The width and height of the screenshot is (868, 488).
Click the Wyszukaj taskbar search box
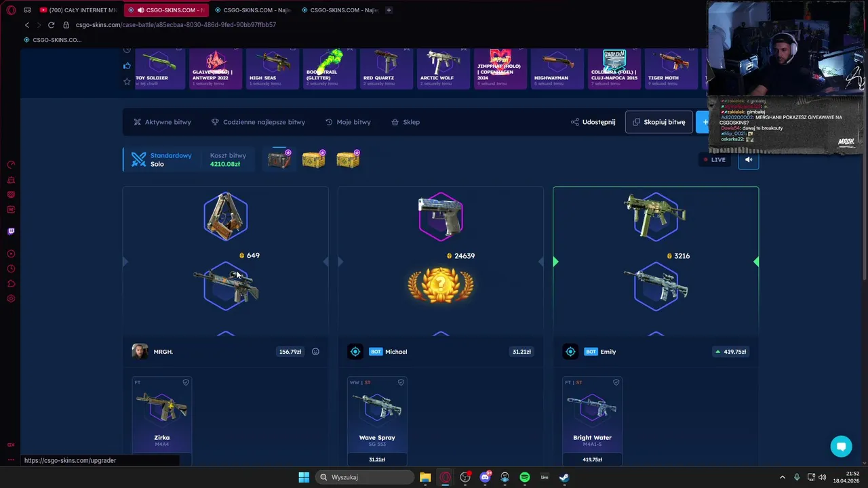(x=365, y=477)
